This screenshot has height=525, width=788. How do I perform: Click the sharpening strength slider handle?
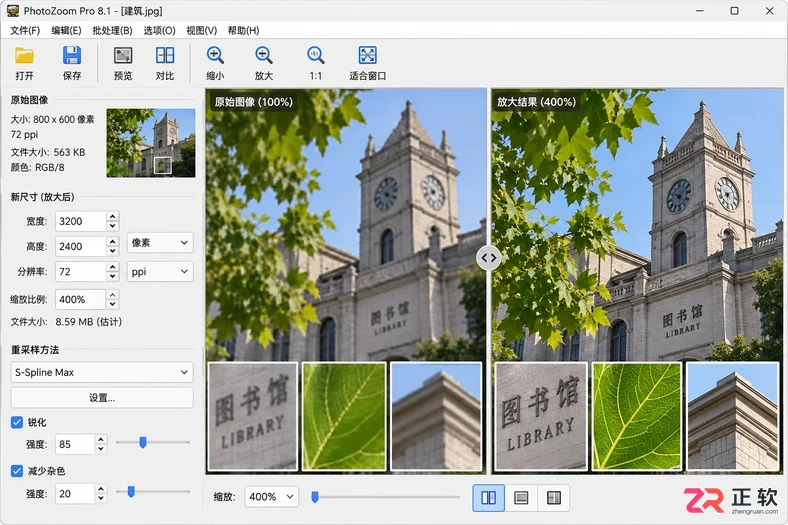(x=143, y=443)
